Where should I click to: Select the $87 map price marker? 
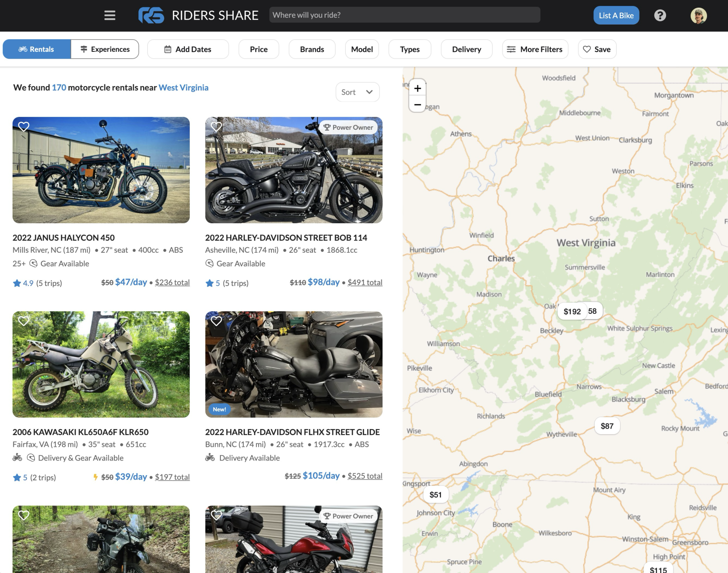click(607, 426)
